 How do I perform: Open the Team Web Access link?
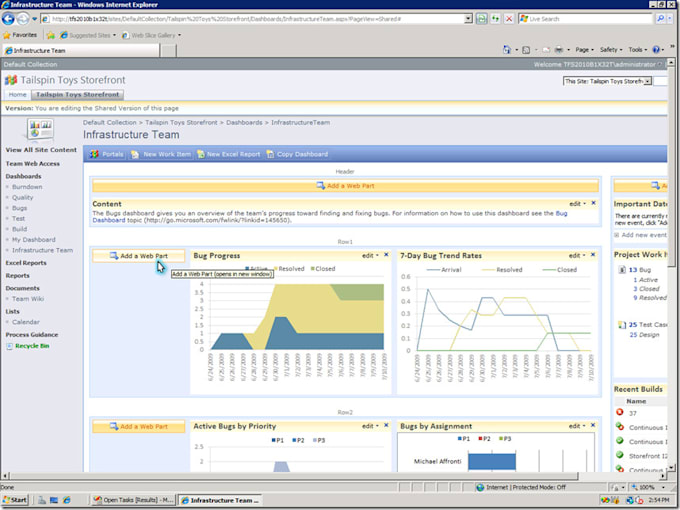coord(33,164)
